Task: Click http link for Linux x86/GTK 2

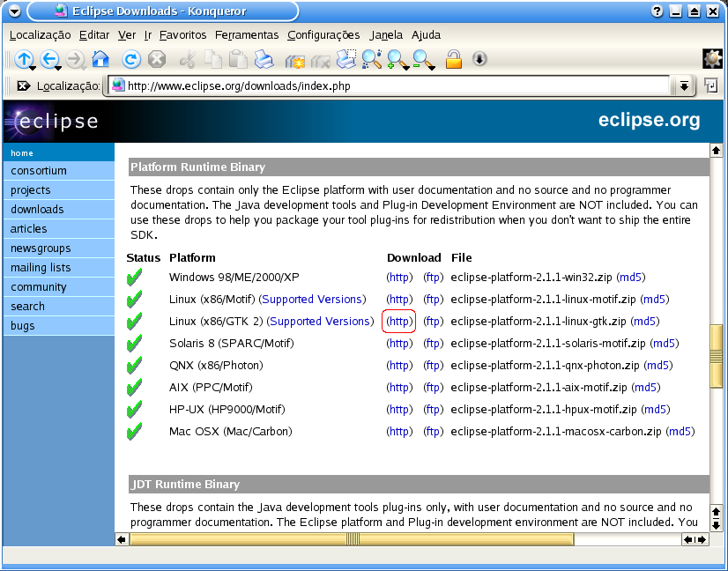Action: (399, 322)
